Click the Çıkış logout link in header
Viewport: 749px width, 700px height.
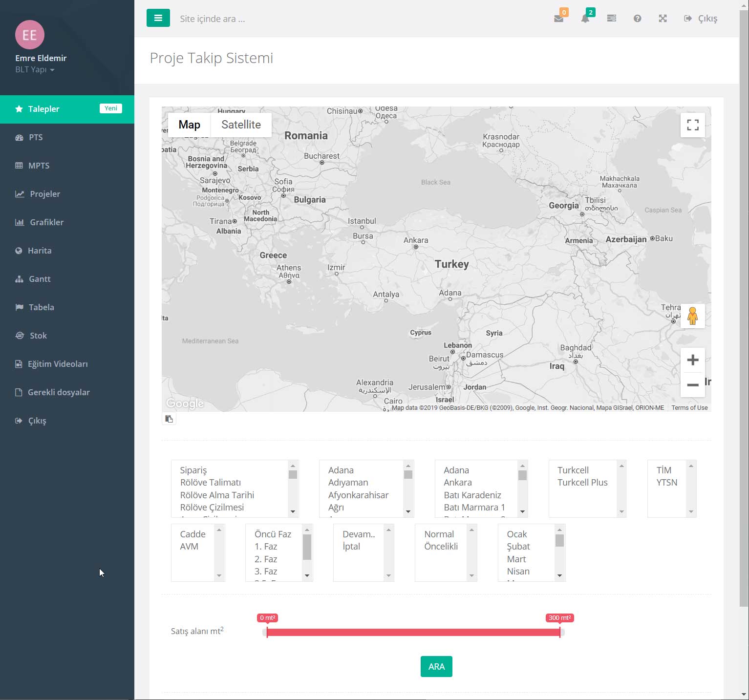(x=701, y=19)
